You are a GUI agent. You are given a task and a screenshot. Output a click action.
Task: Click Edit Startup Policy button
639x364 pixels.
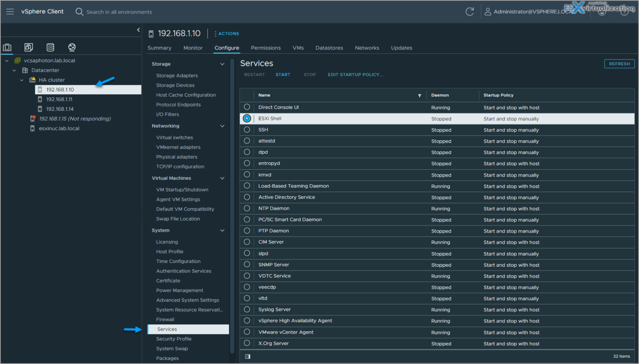tap(355, 75)
